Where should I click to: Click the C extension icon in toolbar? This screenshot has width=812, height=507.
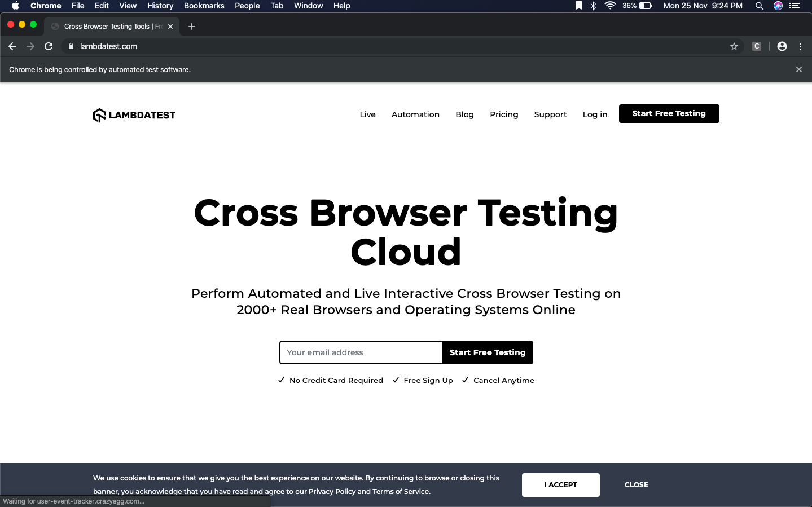coord(757,46)
